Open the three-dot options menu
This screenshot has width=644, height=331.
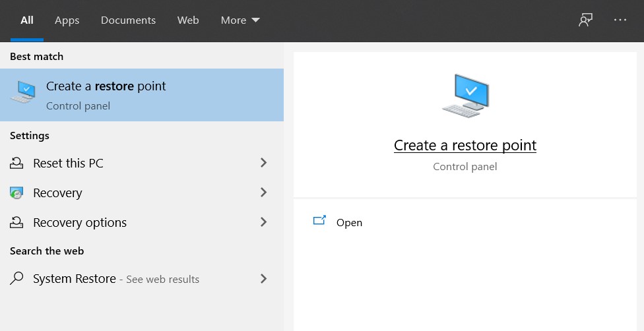pos(620,20)
